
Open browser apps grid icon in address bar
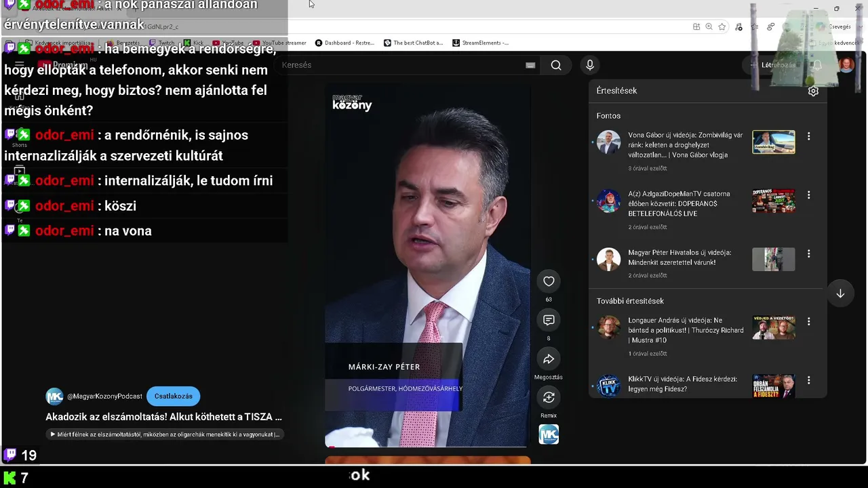pyautogui.click(x=696, y=27)
